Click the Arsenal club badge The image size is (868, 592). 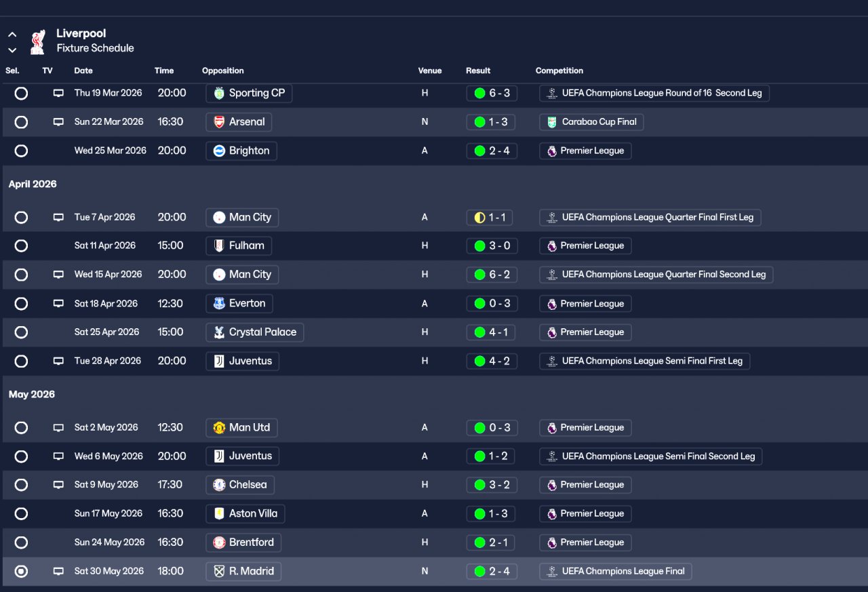click(x=219, y=122)
